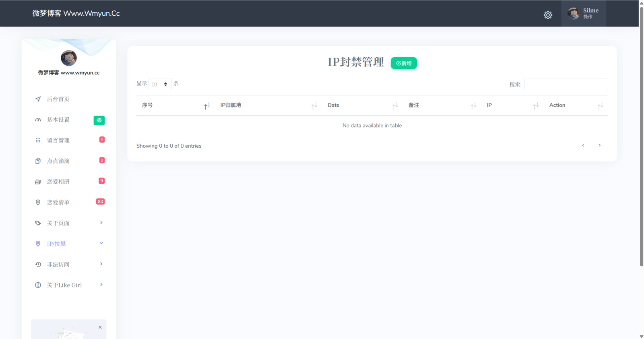The height and width of the screenshot is (339, 644).
Task: Click the "No data available in table" text
Action: click(x=372, y=126)
